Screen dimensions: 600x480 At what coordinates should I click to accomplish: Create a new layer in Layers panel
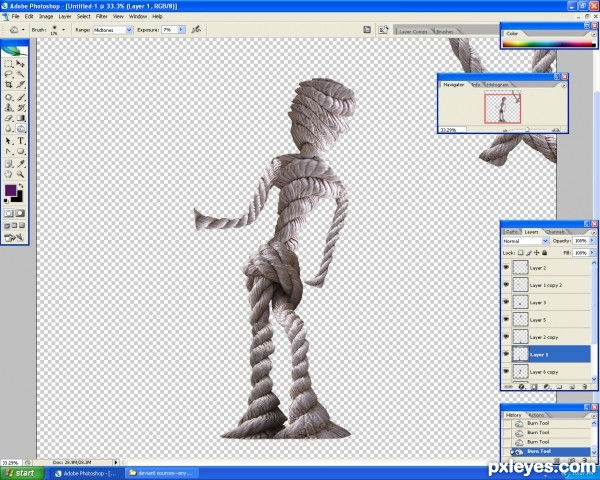pos(572,387)
